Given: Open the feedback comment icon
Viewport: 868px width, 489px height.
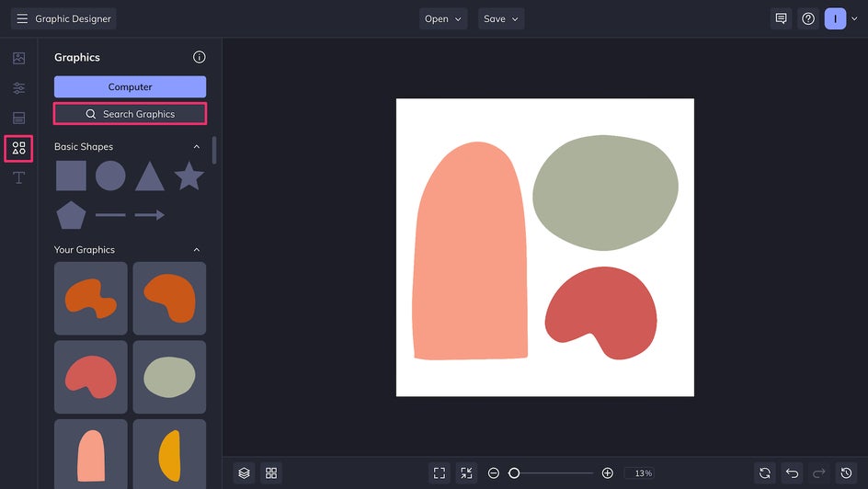Looking at the screenshot, I should [781, 18].
